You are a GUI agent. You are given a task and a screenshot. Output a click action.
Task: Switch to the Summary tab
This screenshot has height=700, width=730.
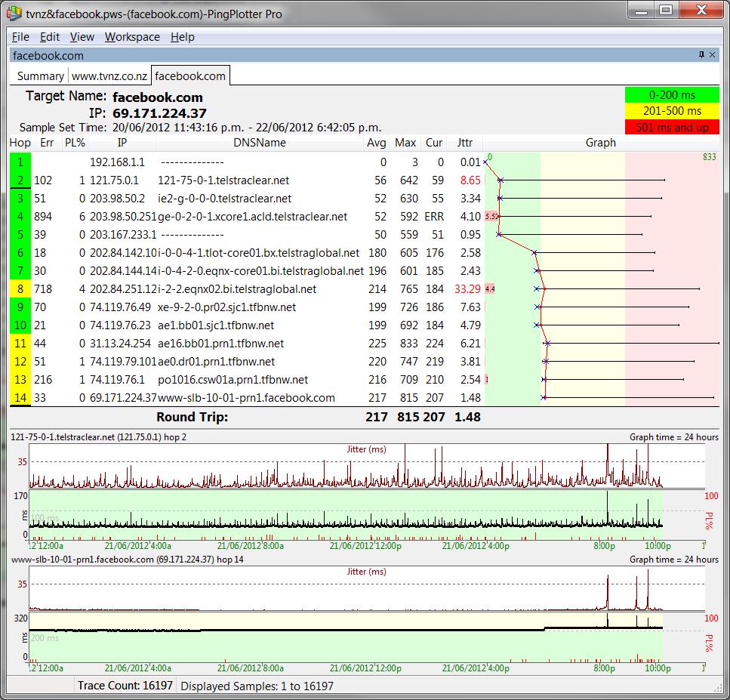point(41,76)
